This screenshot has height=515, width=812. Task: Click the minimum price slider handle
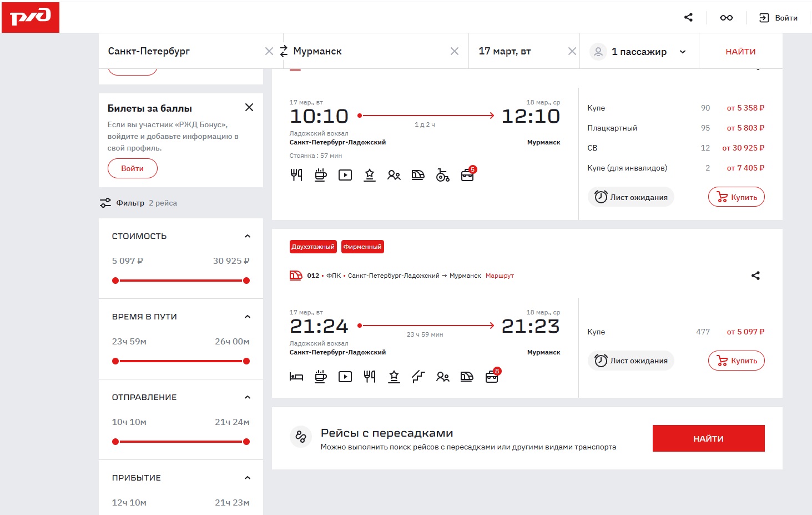(115, 281)
